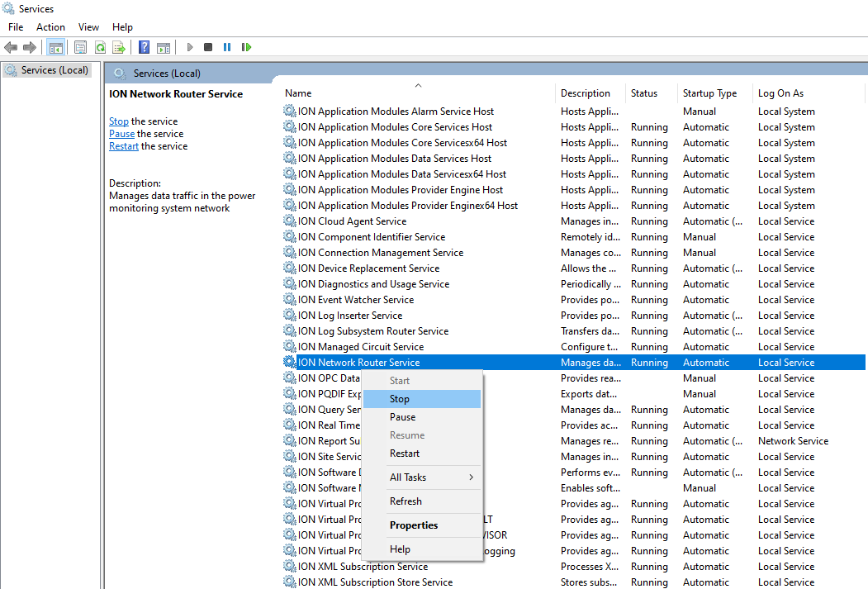The width and height of the screenshot is (868, 589).
Task: Click the Refresh toolbar icon
Action: point(100,48)
